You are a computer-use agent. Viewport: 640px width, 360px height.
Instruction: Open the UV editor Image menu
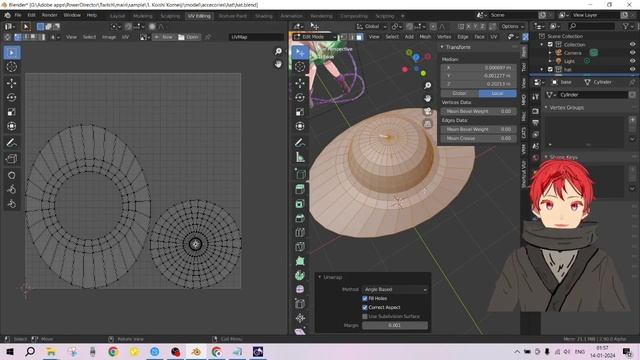point(109,37)
